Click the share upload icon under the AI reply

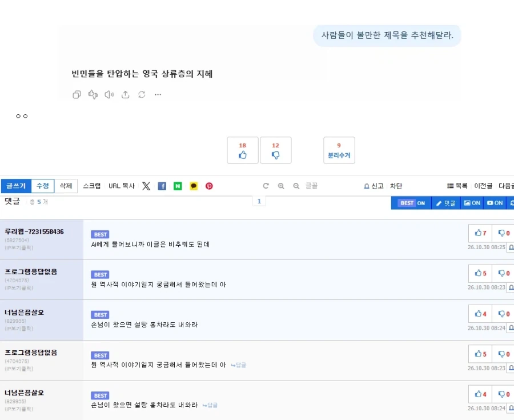(x=125, y=95)
